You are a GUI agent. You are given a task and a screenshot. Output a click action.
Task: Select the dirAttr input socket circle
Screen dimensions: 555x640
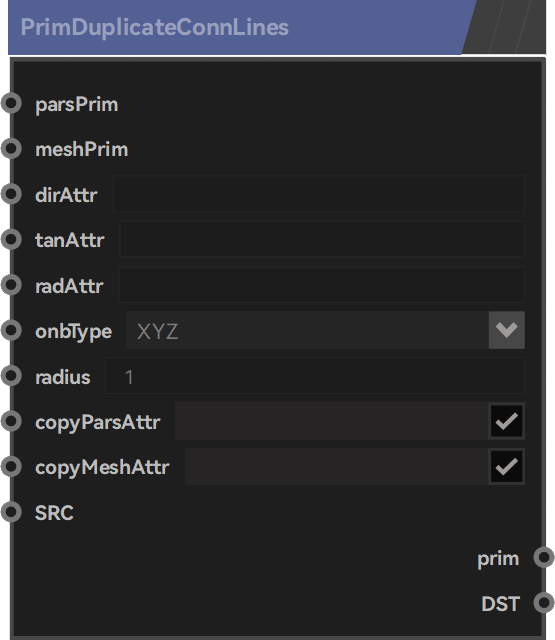point(11,194)
